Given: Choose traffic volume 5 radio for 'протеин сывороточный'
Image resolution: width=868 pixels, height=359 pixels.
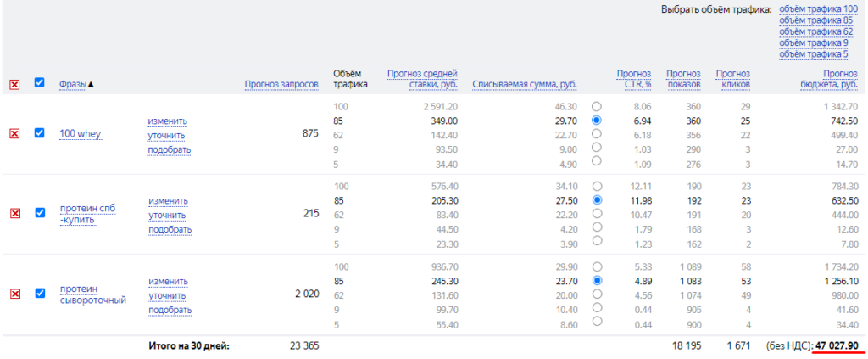Looking at the screenshot, I should [x=597, y=321].
